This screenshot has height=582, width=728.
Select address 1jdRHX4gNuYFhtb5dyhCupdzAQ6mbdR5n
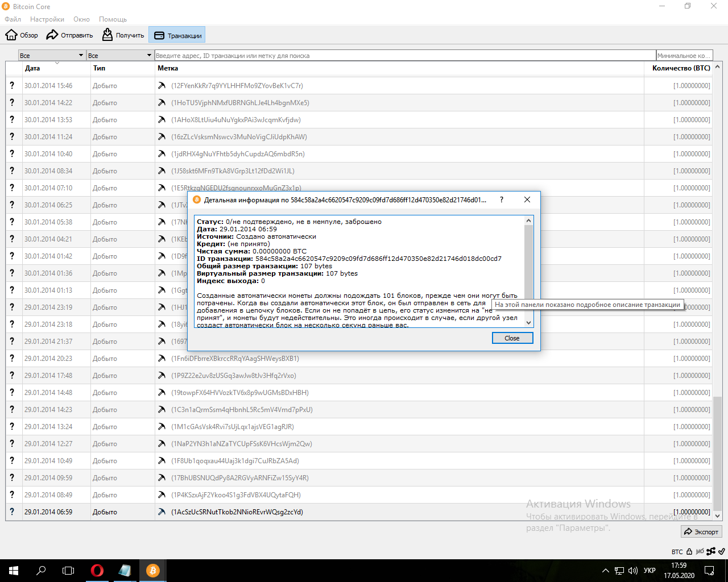click(238, 154)
